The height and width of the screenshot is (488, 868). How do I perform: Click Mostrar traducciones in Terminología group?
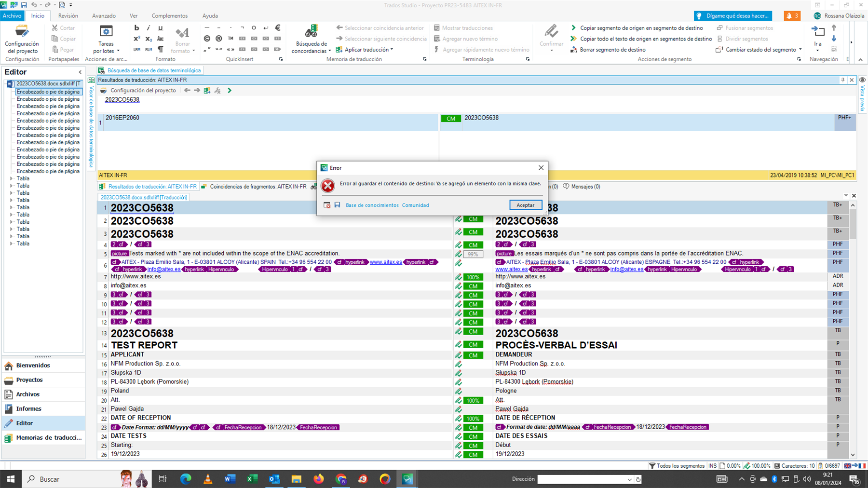(x=463, y=28)
